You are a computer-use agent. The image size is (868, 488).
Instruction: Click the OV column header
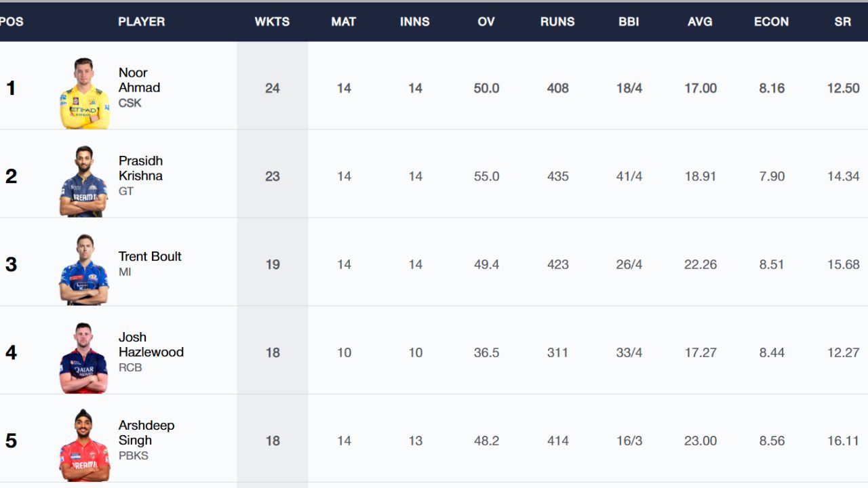[486, 22]
